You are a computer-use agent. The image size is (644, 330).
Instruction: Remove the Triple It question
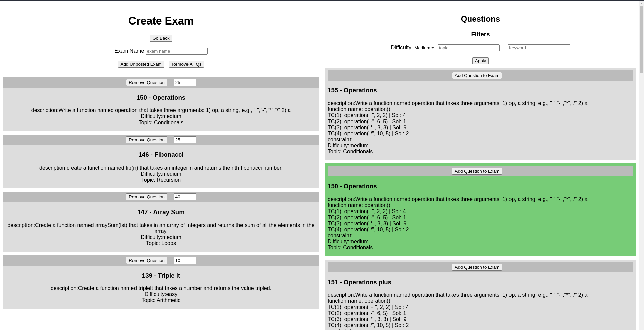(147, 261)
